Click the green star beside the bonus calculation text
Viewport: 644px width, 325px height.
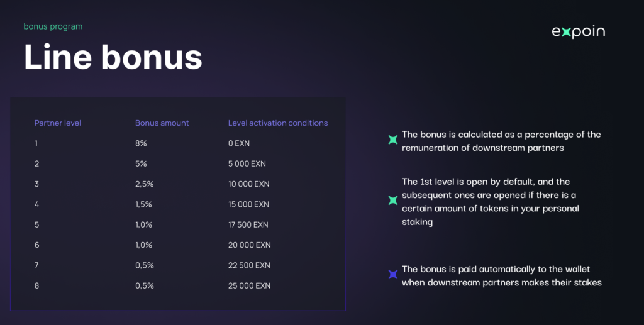tap(393, 140)
